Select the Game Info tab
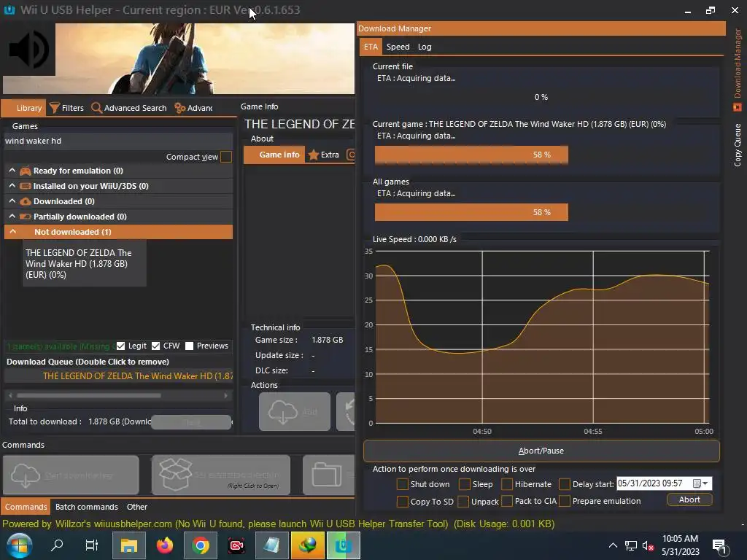This screenshot has height=560, width=747. 274,155
